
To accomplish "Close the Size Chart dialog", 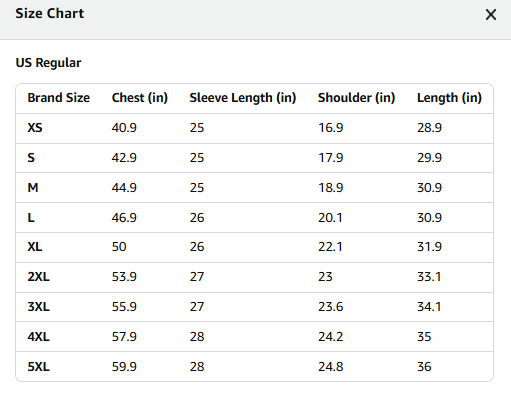I will coord(491,15).
